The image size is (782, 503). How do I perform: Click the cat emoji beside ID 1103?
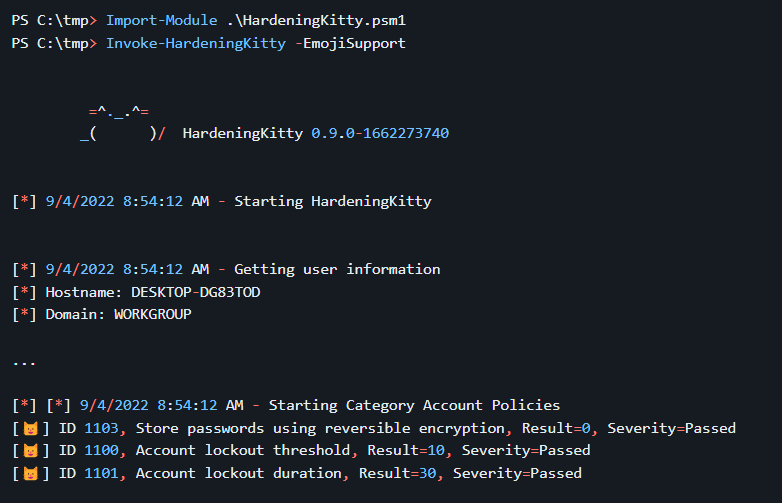pos(31,428)
